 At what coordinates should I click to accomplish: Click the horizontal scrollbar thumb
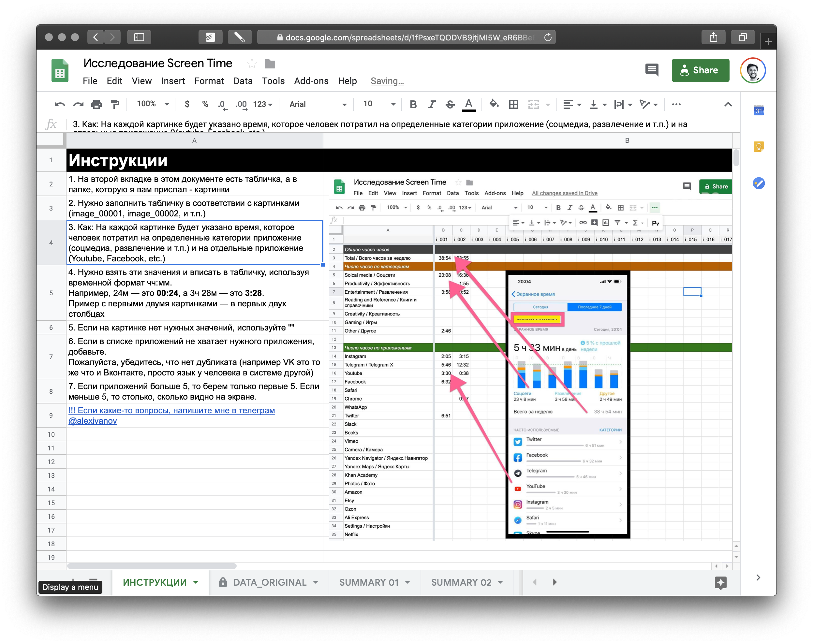tap(152, 566)
